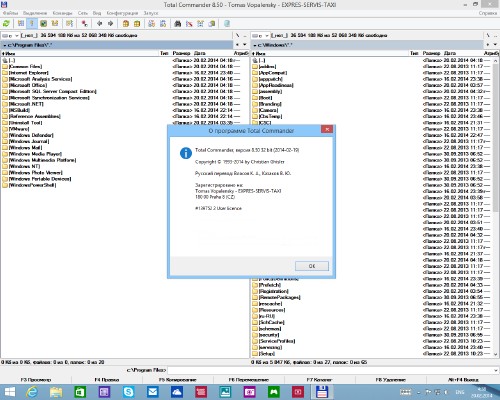Image resolution: width=500 pixels, height=400 pixels.
Task: Sort right panel by Размер column
Action: pos(431,53)
